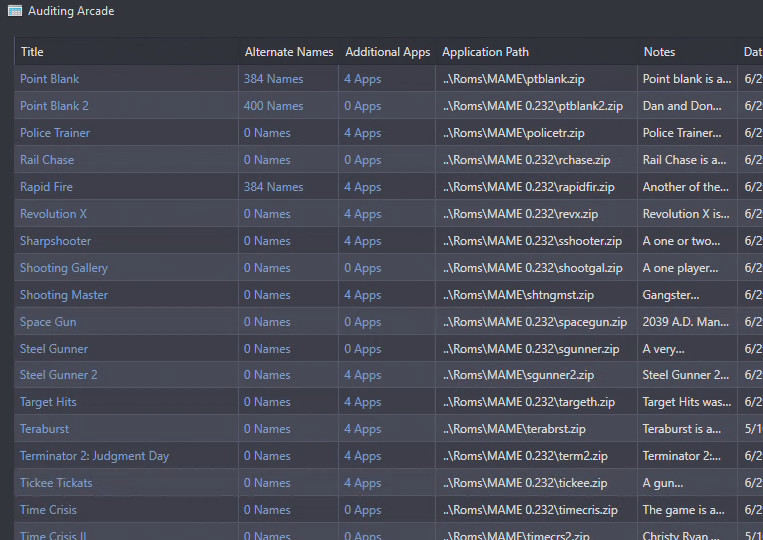Select the Target Hits title
The image size is (763, 540).
click(x=48, y=402)
